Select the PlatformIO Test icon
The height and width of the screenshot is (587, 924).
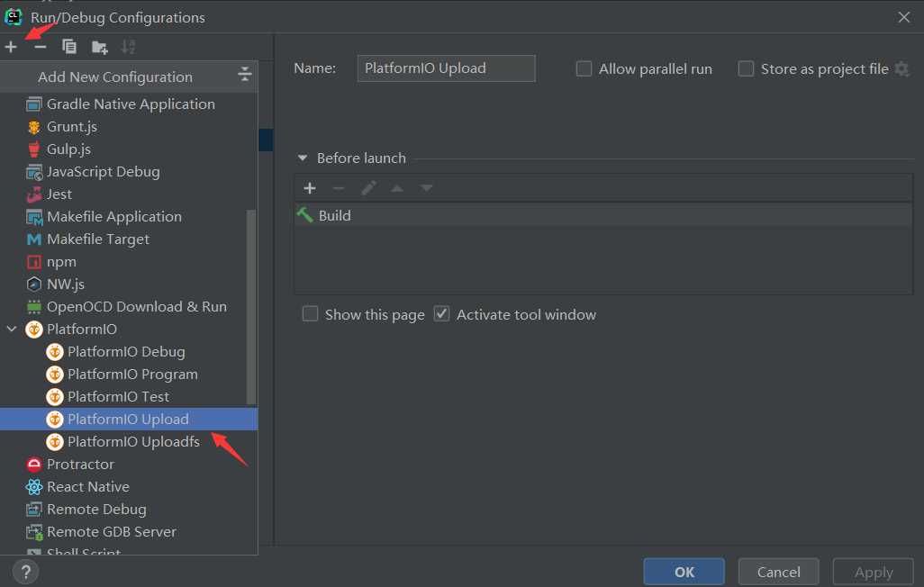pos(55,397)
